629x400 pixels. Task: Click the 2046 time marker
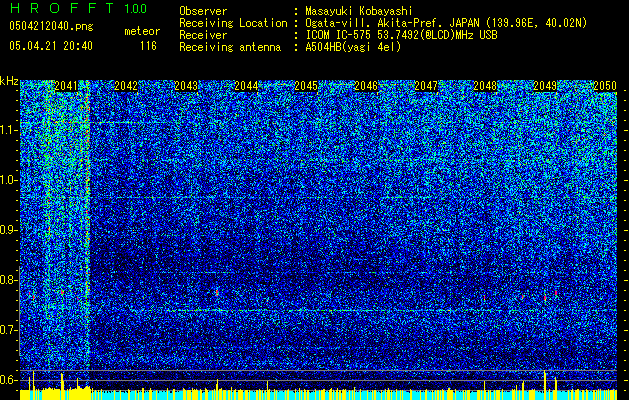pyautogui.click(x=366, y=86)
